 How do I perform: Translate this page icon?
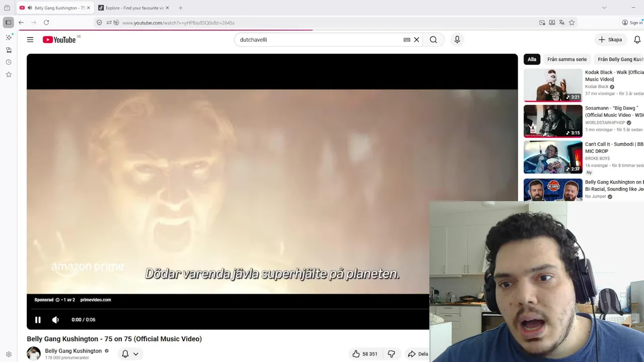pyautogui.click(x=561, y=23)
